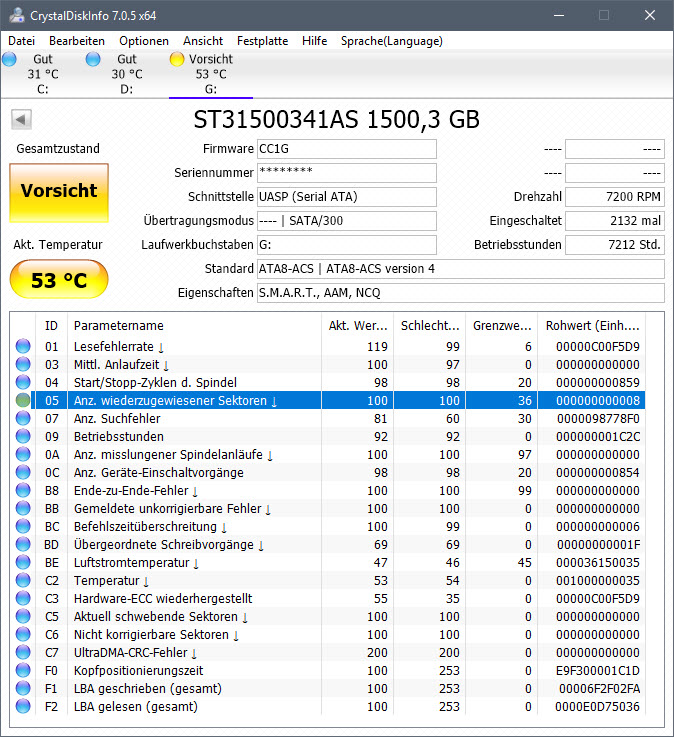
Task: Switch to drive D: Gut 30 °C tab
Action: [127, 74]
